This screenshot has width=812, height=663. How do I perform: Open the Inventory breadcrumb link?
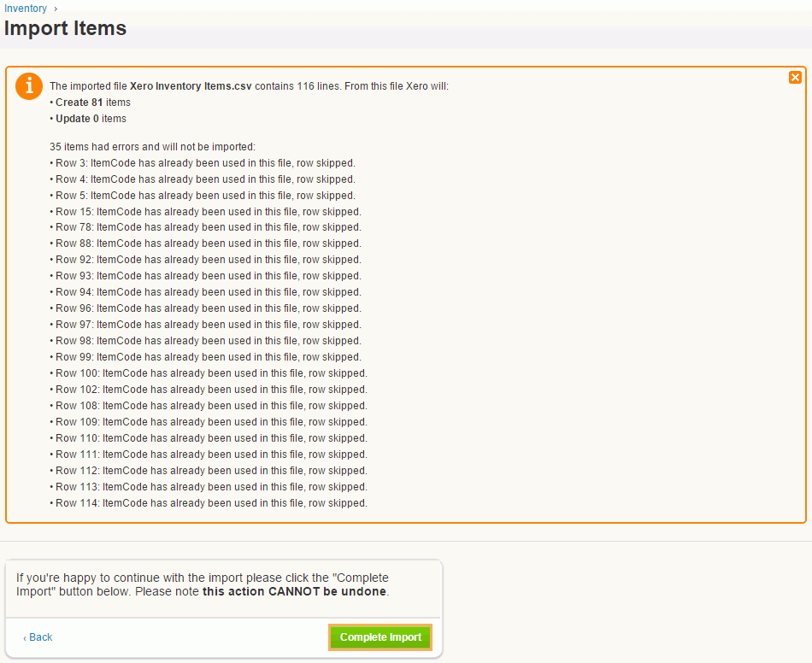[26, 9]
